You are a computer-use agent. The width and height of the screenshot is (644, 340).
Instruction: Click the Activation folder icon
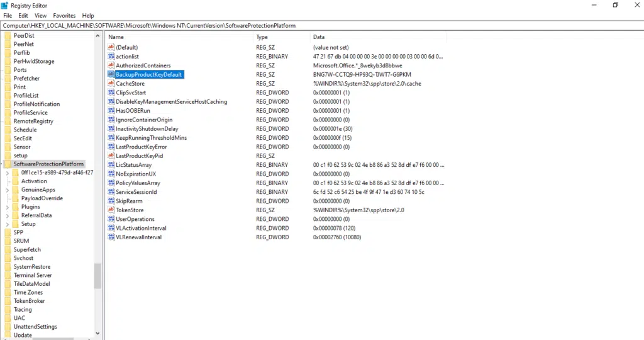[x=16, y=181]
